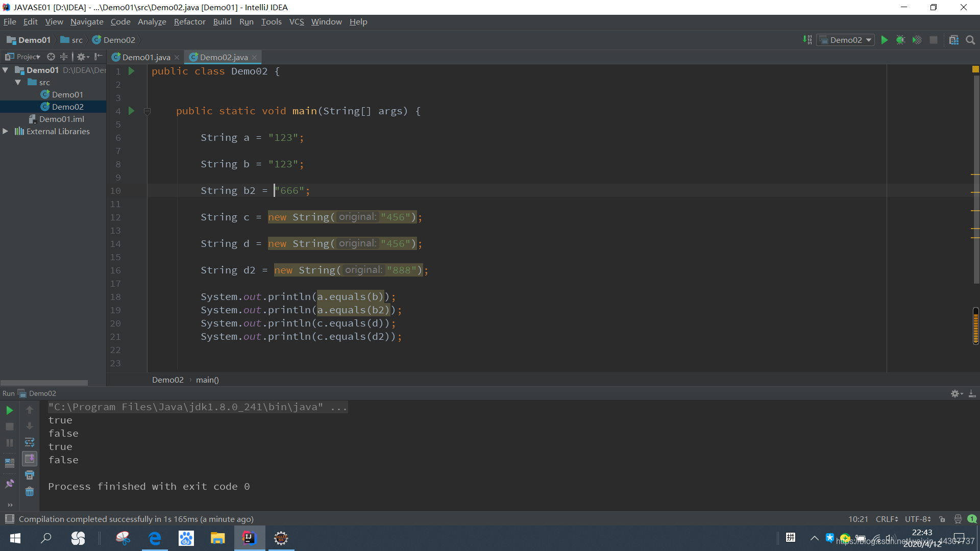Viewport: 980px width, 551px height.
Task: Switch to the Demo01.java editor tab
Action: (146, 57)
